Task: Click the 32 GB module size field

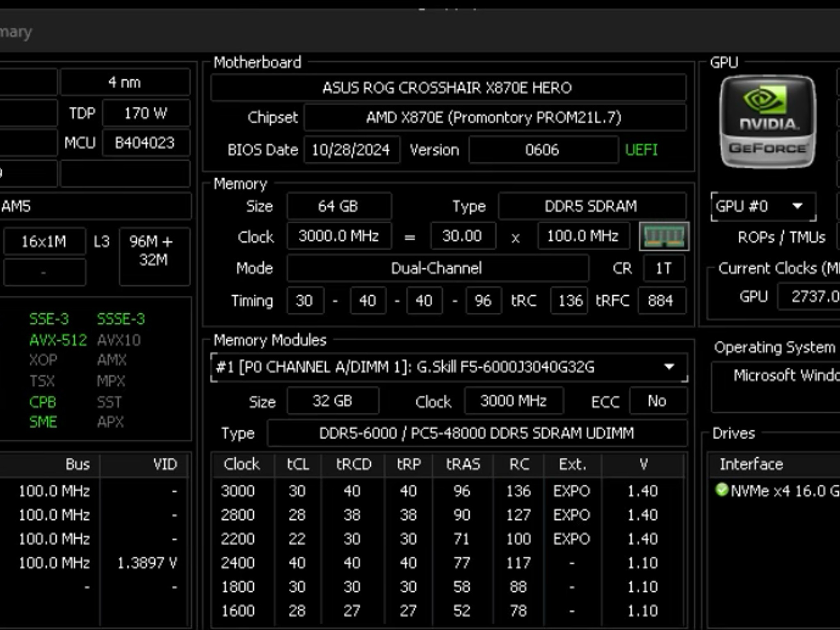Action: click(333, 401)
